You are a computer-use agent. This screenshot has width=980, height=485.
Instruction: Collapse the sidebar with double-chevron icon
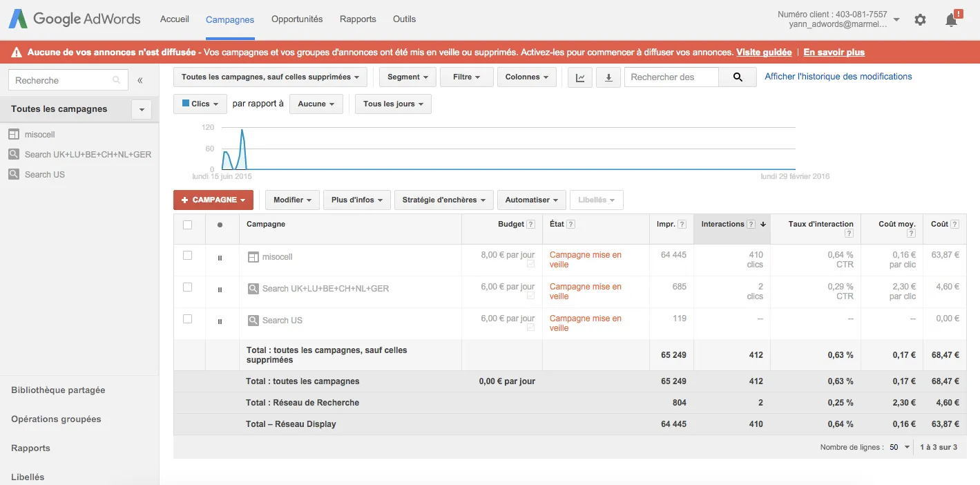pyautogui.click(x=140, y=80)
